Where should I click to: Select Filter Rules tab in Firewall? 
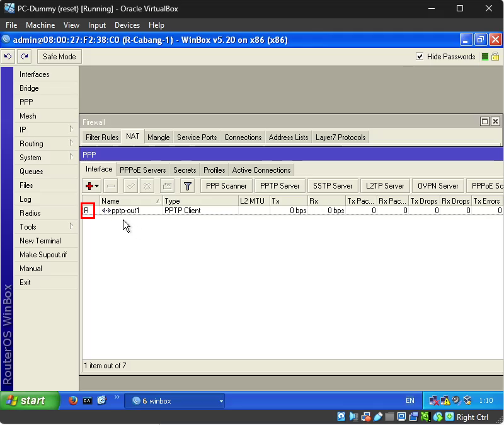click(102, 137)
